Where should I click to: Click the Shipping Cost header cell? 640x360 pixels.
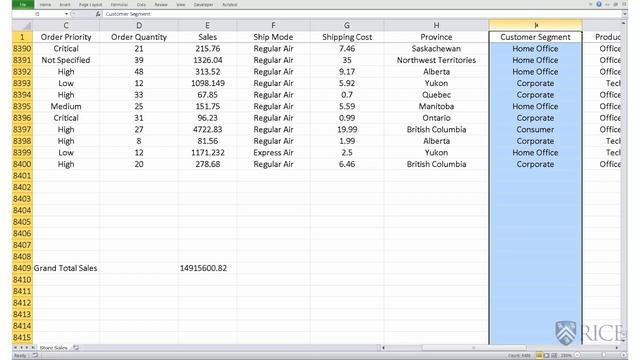click(x=347, y=37)
